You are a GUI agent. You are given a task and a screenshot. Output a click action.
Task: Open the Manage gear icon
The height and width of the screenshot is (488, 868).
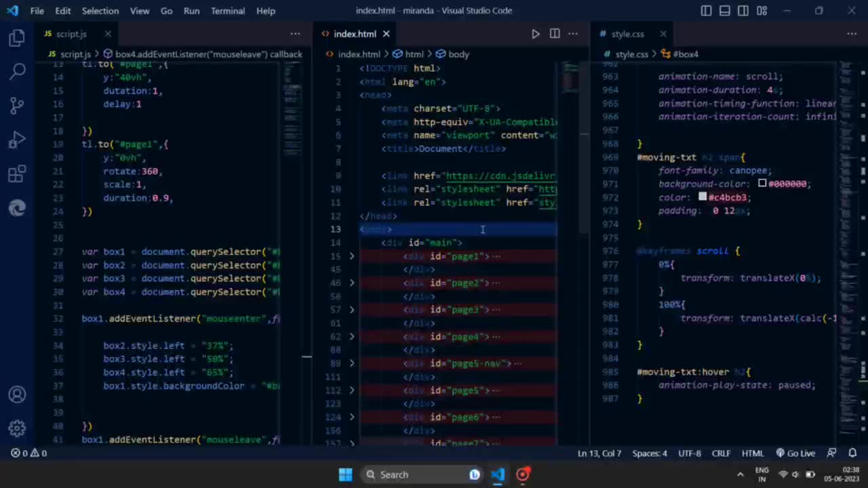coord(17,428)
